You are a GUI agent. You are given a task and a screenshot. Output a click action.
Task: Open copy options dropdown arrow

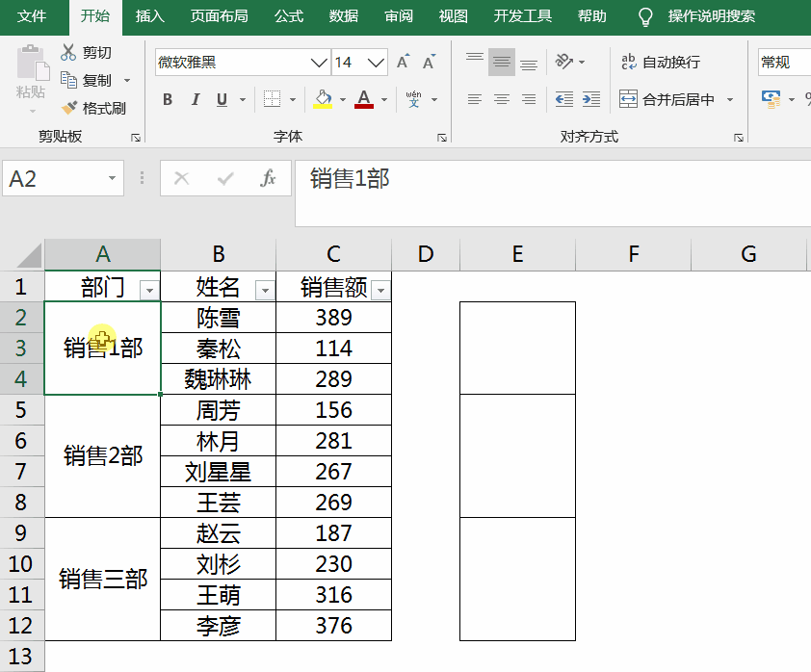127,80
